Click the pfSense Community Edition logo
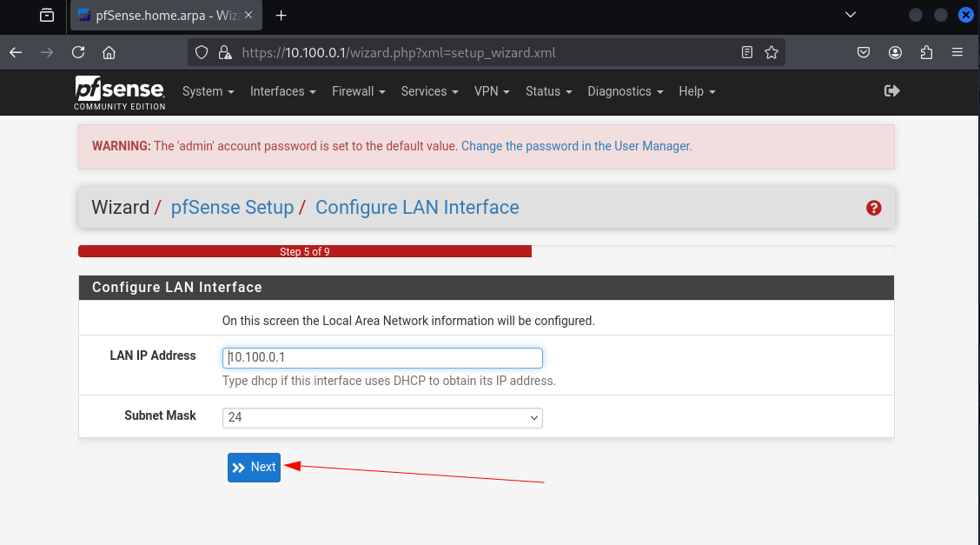Screen dimensions: 980x545 click(119, 92)
